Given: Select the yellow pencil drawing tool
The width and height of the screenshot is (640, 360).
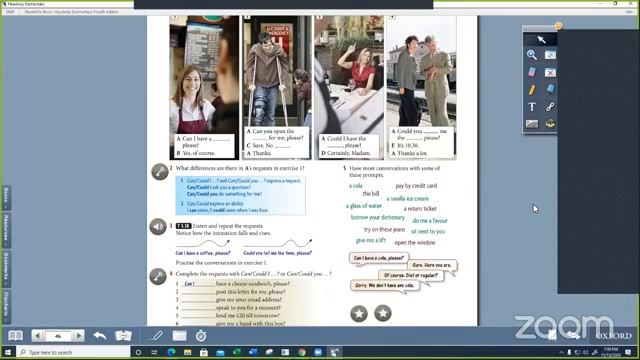Looking at the screenshot, I should pyautogui.click(x=532, y=89).
